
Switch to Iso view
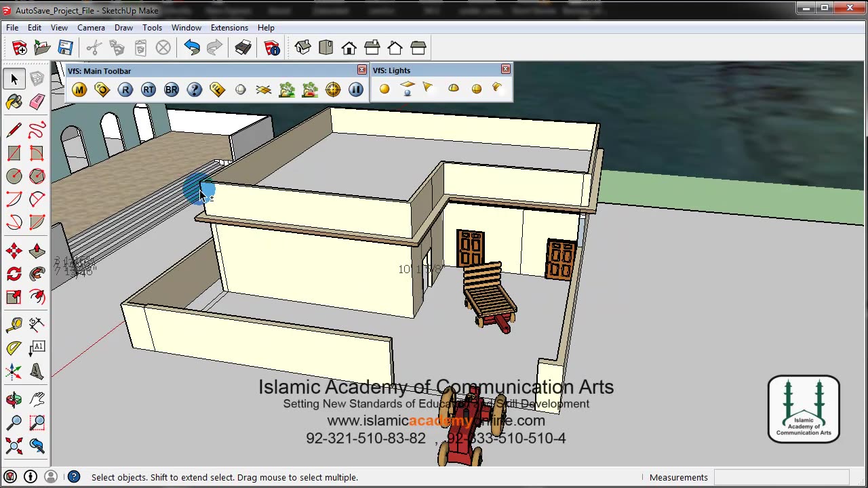[x=303, y=47]
